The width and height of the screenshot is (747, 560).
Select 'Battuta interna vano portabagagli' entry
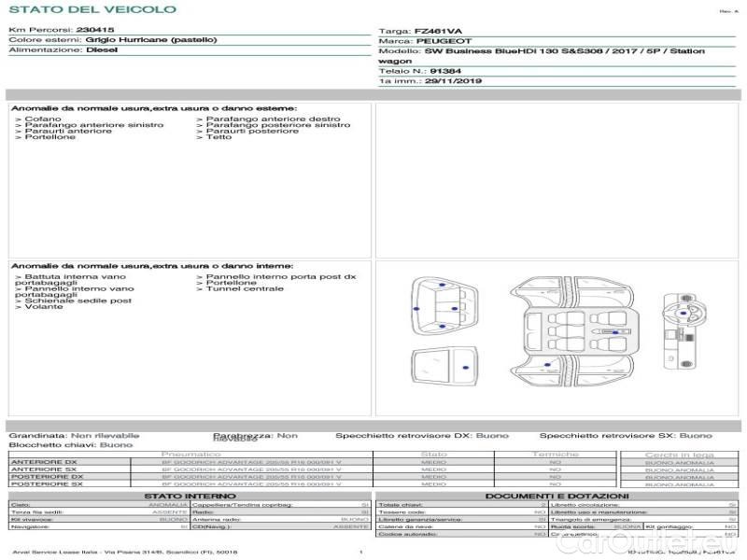(x=71, y=279)
